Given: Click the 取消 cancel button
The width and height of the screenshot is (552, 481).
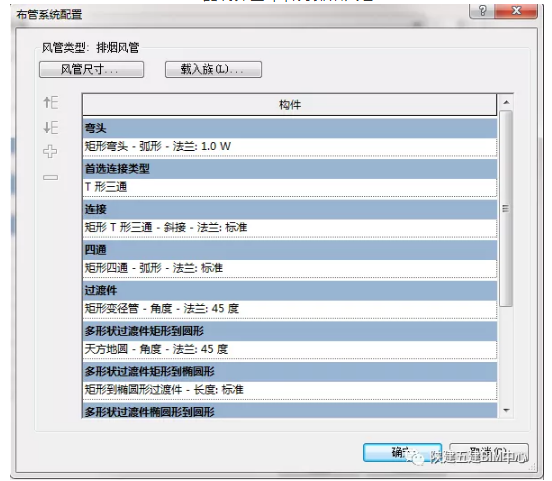Looking at the screenshot, I should coord(489,452).
